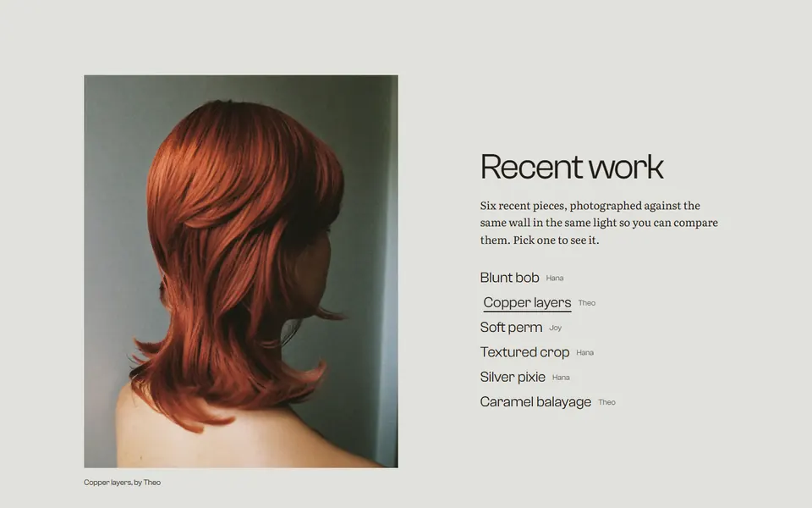Screen dimensions: 812x508
Task: Click stylist name 'Joy' beside Soft perm
Action: pos(555,329)
